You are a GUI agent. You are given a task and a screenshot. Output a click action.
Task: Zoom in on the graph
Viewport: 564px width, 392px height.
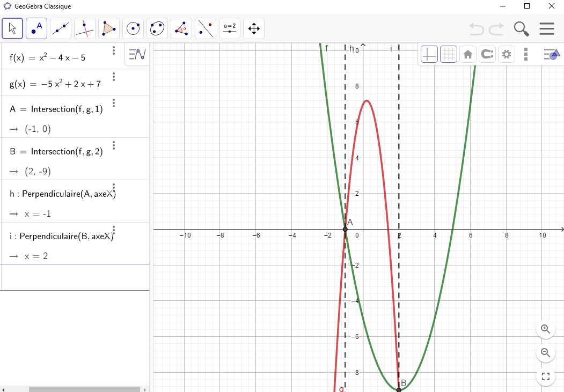coord(546,329)
